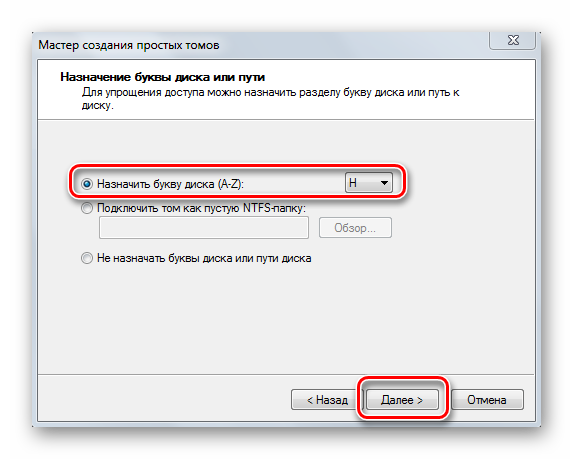
Task: Click the title bar 'Мастер создания простых томов'
Action: pos(129,45)
